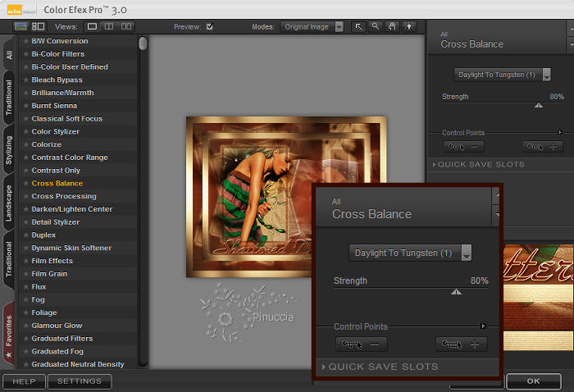Image resolution: width=574 pixels, height=392 pixels.
Task: Click the lightbulb background color icon
Action: point(409,26)
